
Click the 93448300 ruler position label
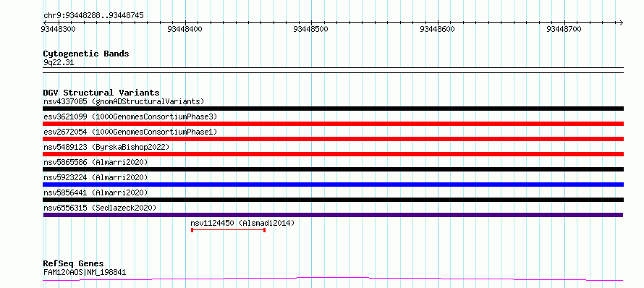point(58,29)
